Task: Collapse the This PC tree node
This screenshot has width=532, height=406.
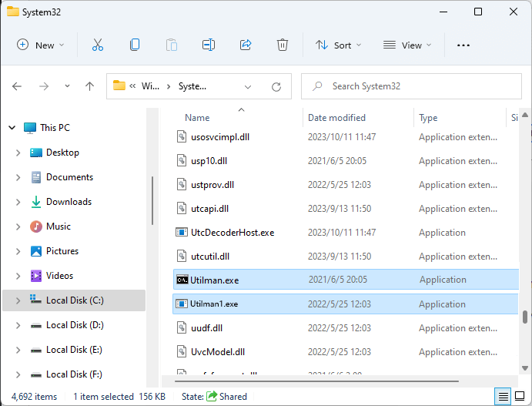Action: [12, 128]
